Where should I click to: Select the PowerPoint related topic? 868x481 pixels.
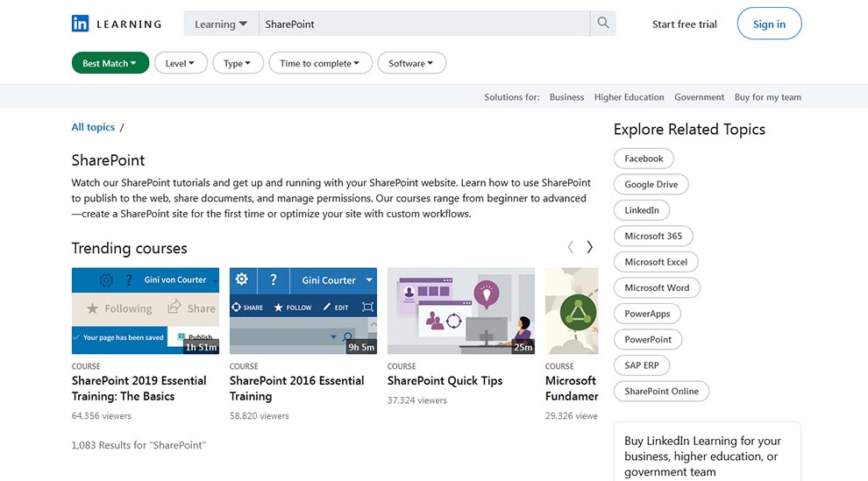coord(648,339)
